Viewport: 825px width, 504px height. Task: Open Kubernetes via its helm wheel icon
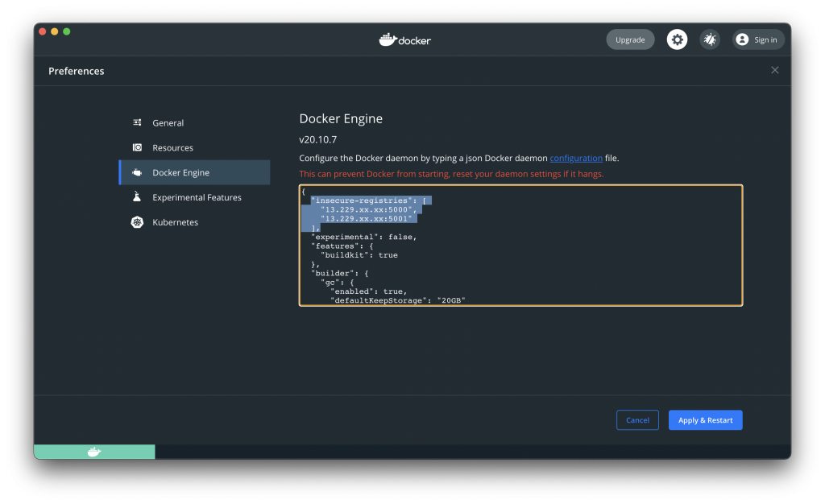click(137, 222)
